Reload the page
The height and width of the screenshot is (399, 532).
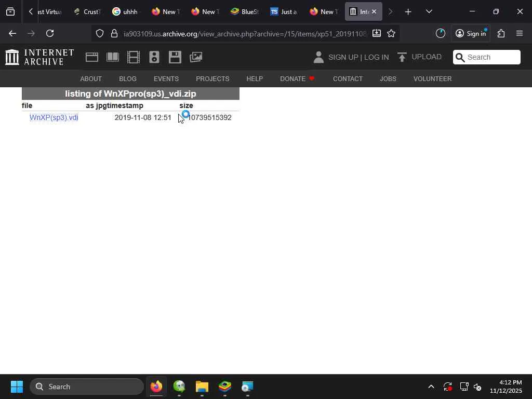tap(50, 33)
